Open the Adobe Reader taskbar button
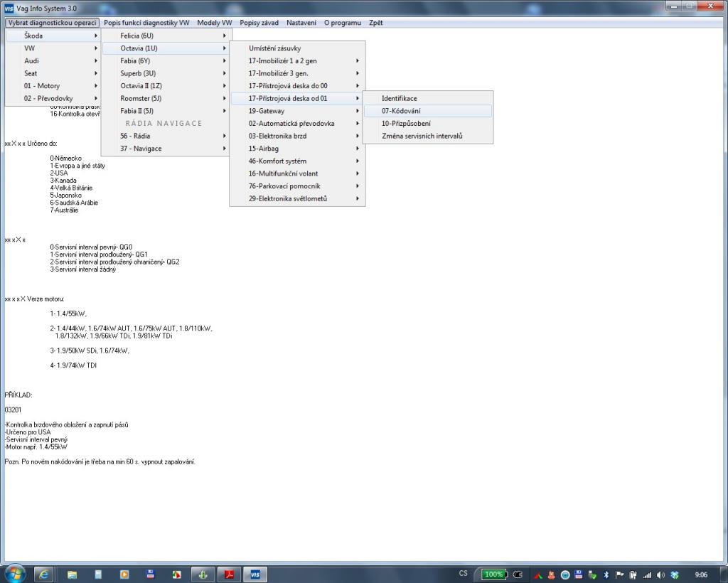 [230, 574]
